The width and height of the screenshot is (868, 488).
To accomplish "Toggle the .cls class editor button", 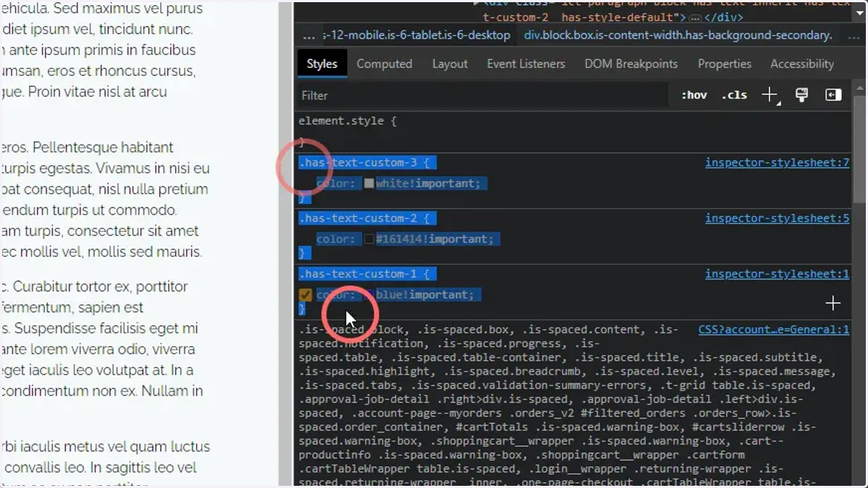I will pos(734,95).
